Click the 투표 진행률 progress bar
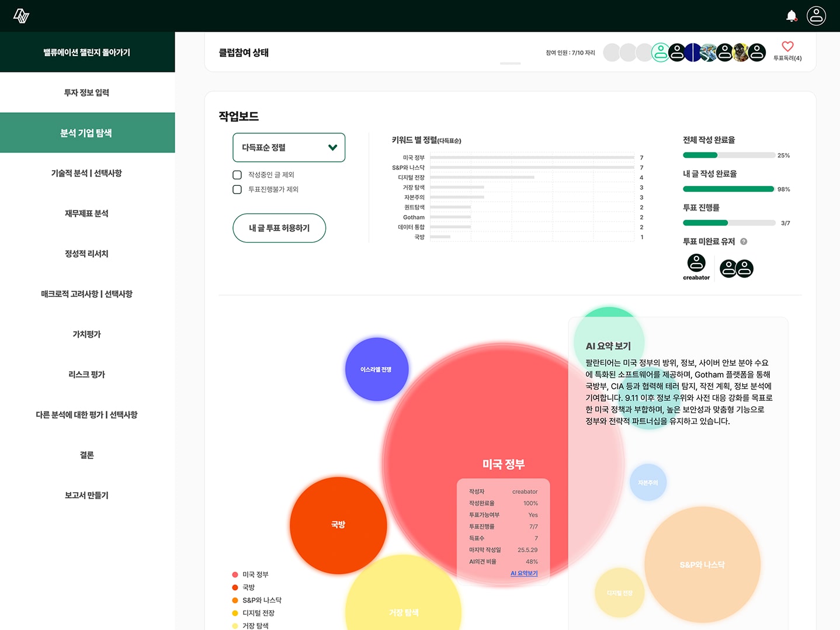Viewport: 840px width, 630px height. [x=729, y=223]
